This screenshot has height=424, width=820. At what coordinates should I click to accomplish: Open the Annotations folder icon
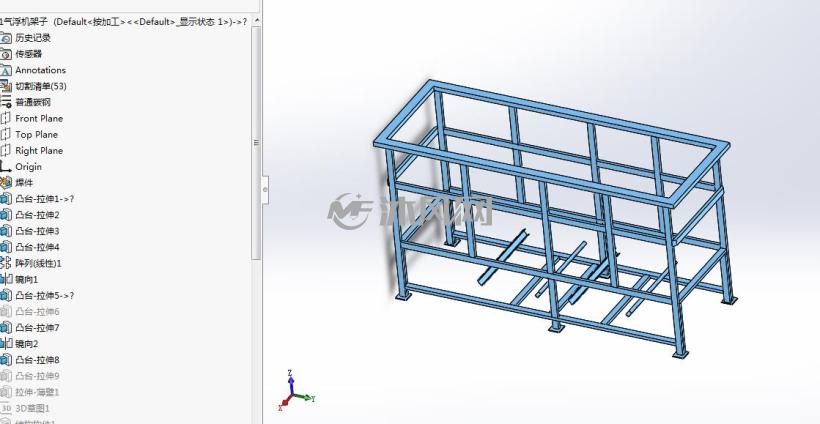[5, 70]
